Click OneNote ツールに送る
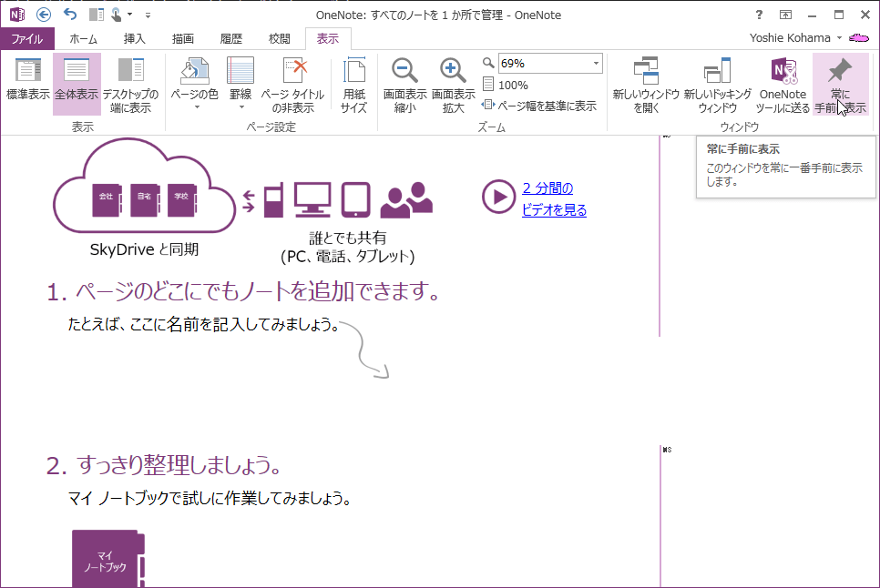The image size is (880, 588). point(783,86)
